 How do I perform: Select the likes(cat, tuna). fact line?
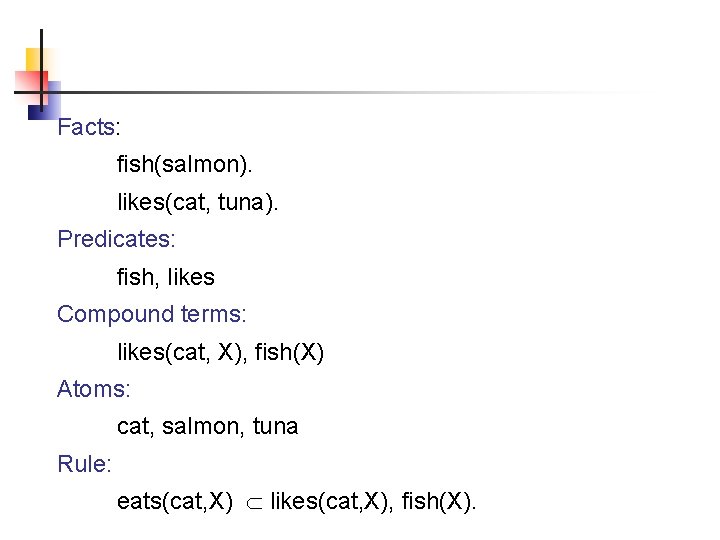(x=198, y=202)
